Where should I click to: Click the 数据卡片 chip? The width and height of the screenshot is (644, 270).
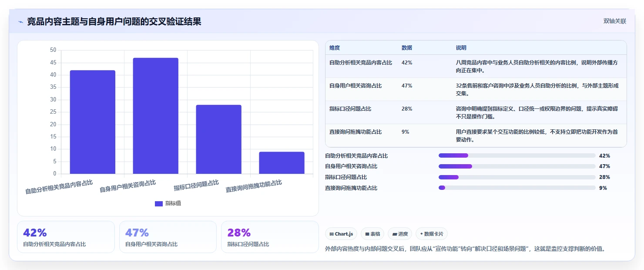[432, 234]
